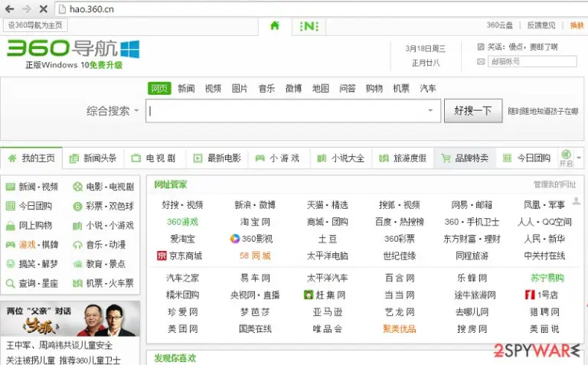
Task: Click the 父亲 dialogue banner thumbnail
Action: (x=70, y=318)
